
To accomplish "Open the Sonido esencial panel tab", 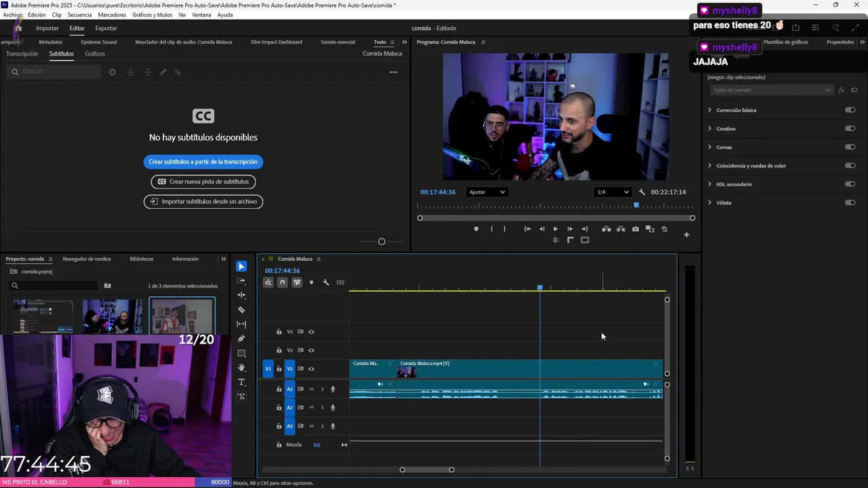I will pyautogui.click(x=338, y=42).
